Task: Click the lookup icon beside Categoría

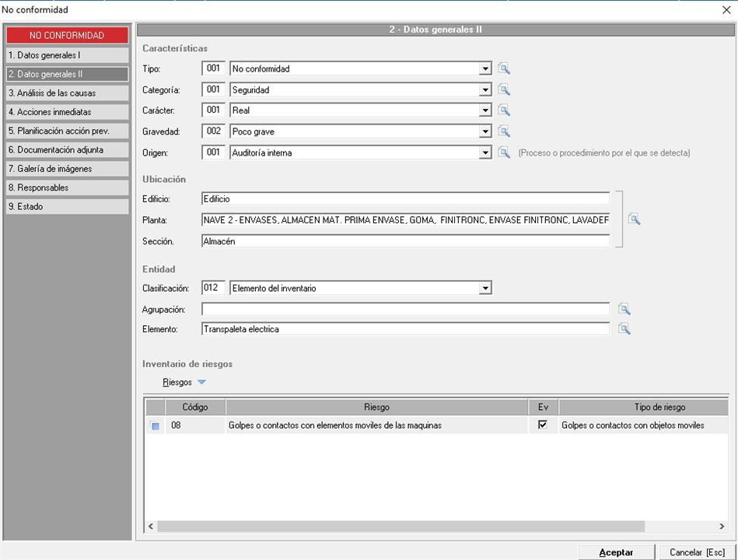Action: 504,89
